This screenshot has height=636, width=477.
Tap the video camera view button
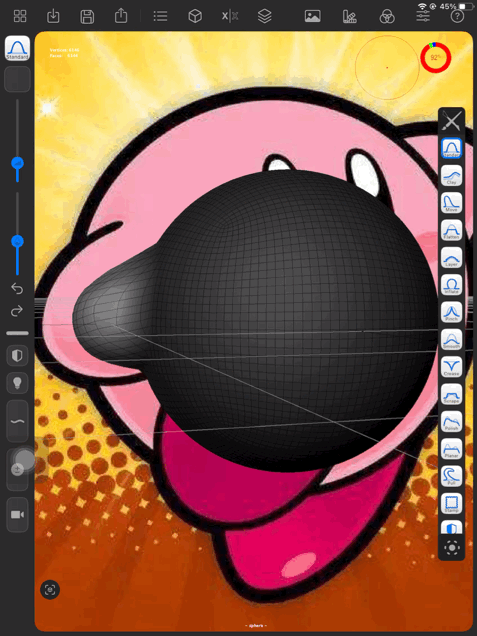17,514
